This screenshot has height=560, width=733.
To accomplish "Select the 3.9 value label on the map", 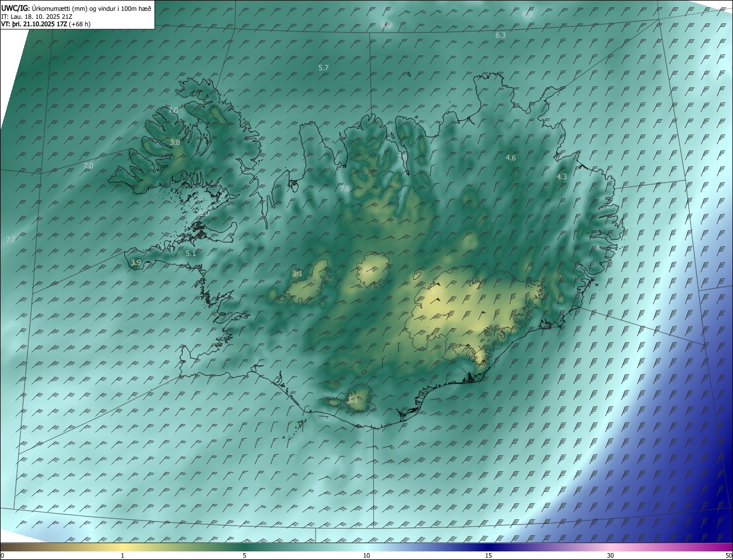I will pos(136,263).
